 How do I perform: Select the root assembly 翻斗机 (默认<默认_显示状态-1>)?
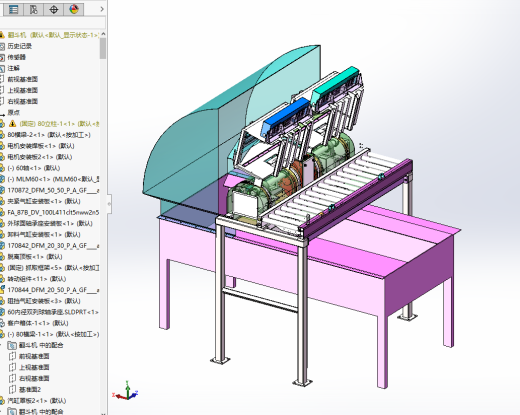(53, 35)
